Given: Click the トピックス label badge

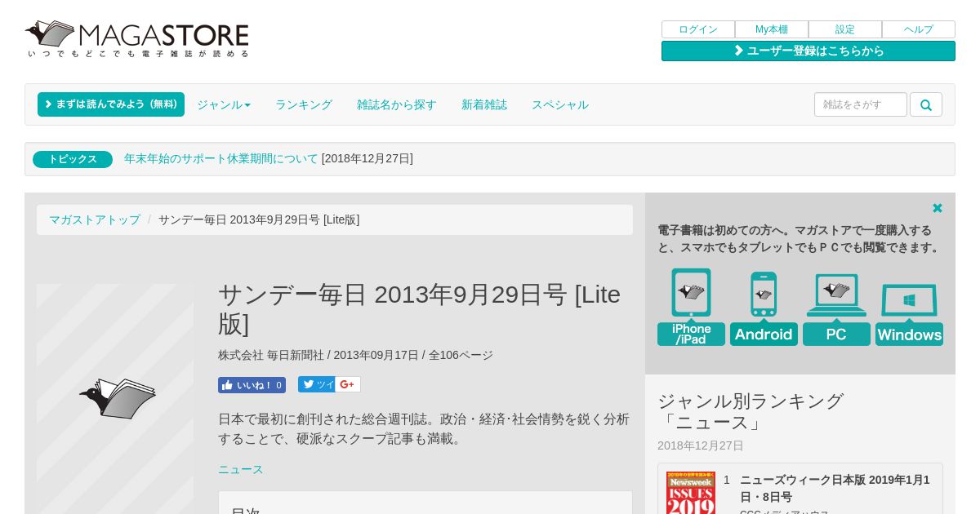Looking at the screenshot, I should [x=73, y=159].
